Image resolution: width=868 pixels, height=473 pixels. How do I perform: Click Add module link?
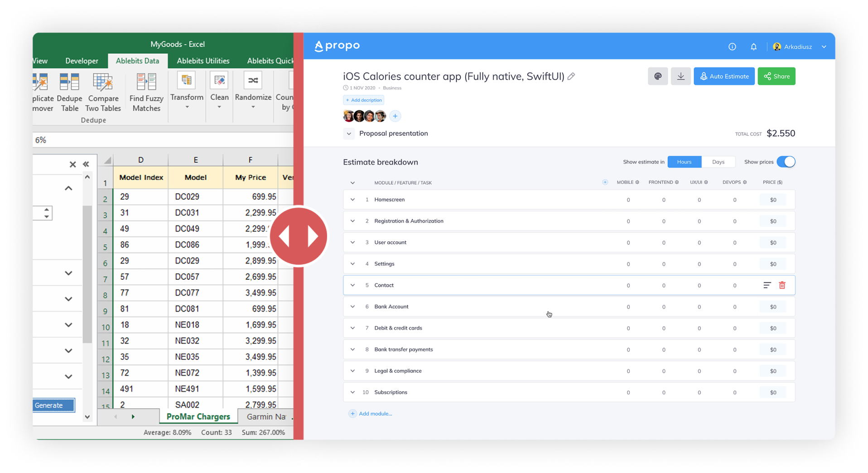pos(370,414)
